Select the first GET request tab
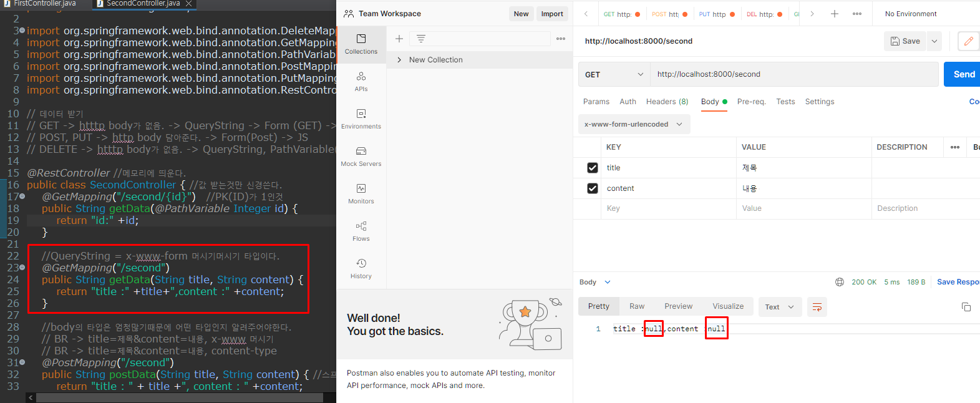Viewport: 980px width, 403px height. coord(621,14)
